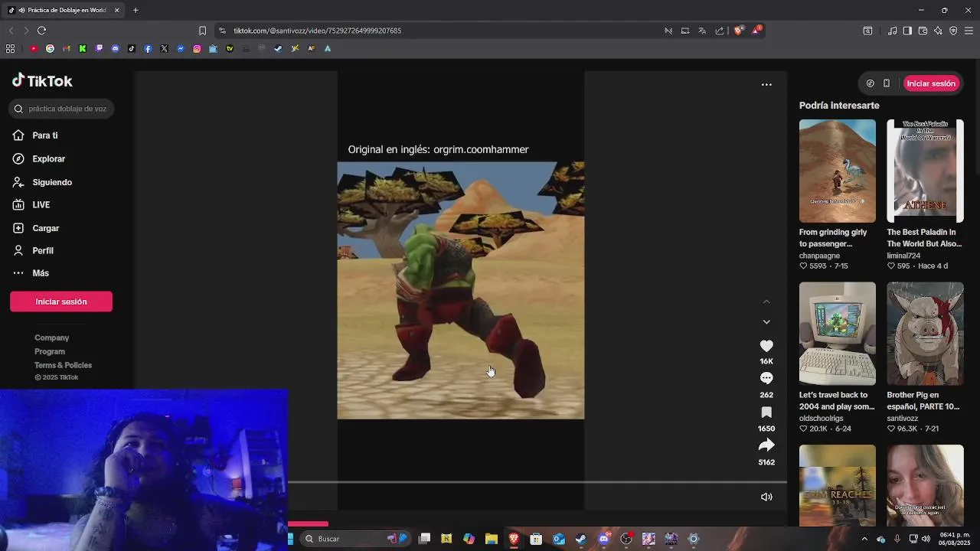Like the video with the heart icon
The image size is (980, 551).
766,346
